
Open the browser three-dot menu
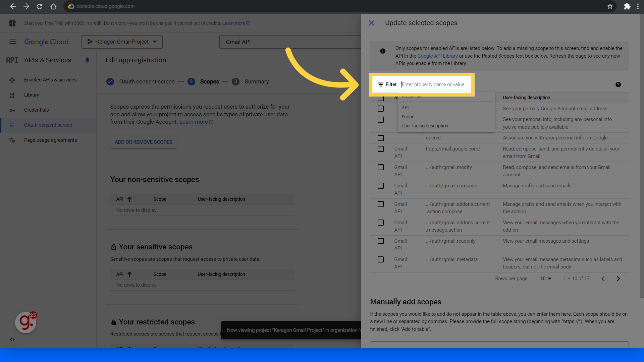click(638, 6)
